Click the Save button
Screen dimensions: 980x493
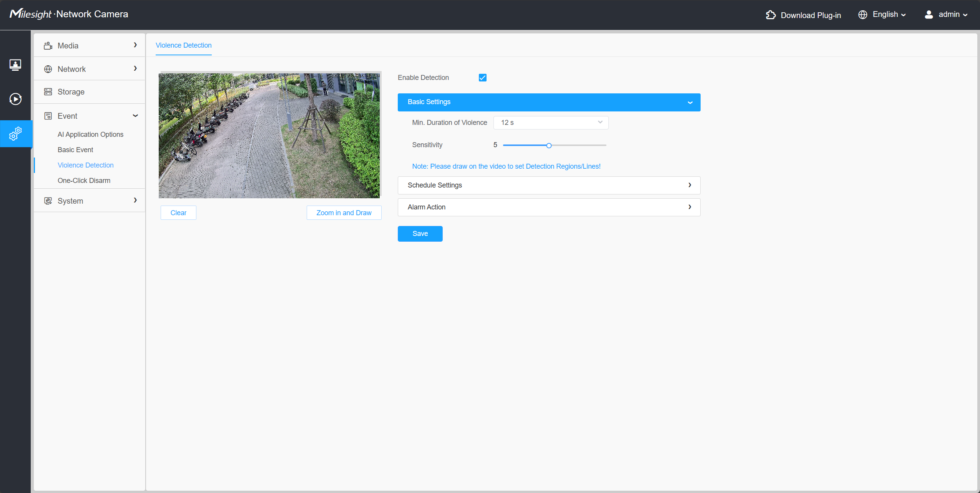(x=420, y=234)
